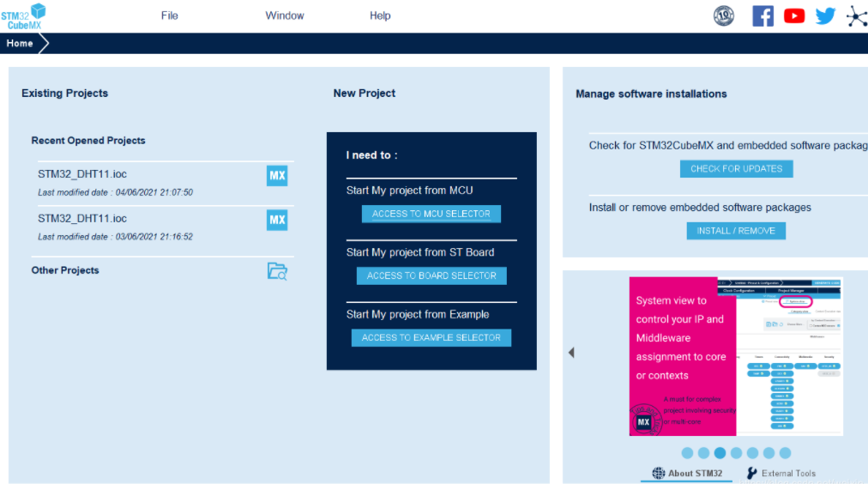Click the 10-year anniversary badge icon
This screenshot has width=868, height=484.
(x=724, y=15)
